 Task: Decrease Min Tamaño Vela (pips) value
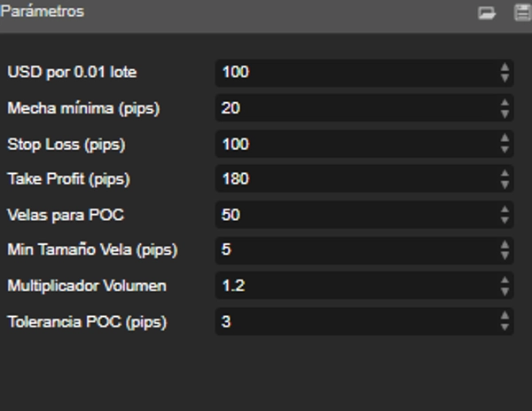[505, 256]
